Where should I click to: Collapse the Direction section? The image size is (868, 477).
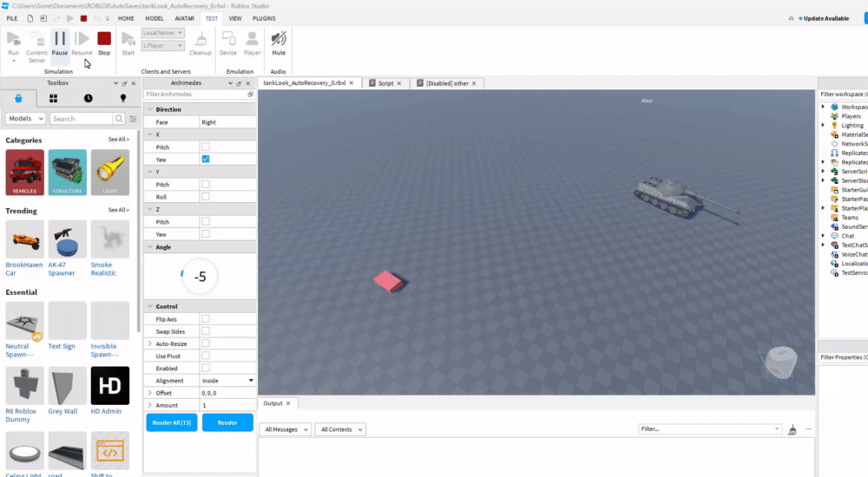tap(149, 109)
